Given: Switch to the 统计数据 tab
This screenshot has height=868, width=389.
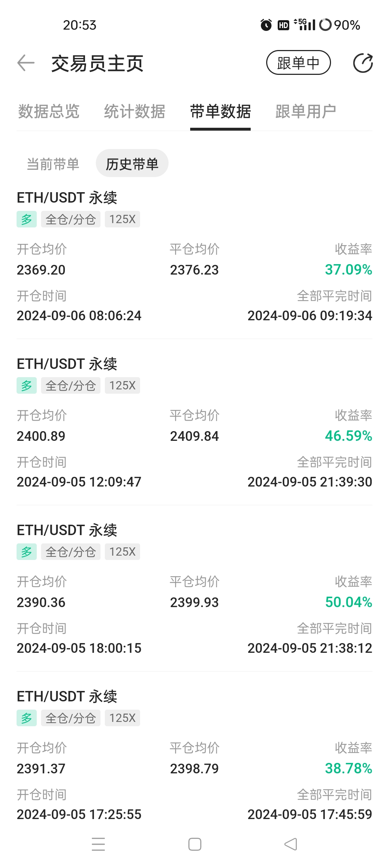Looking at the screenshot, I should (x=134, y=111).
